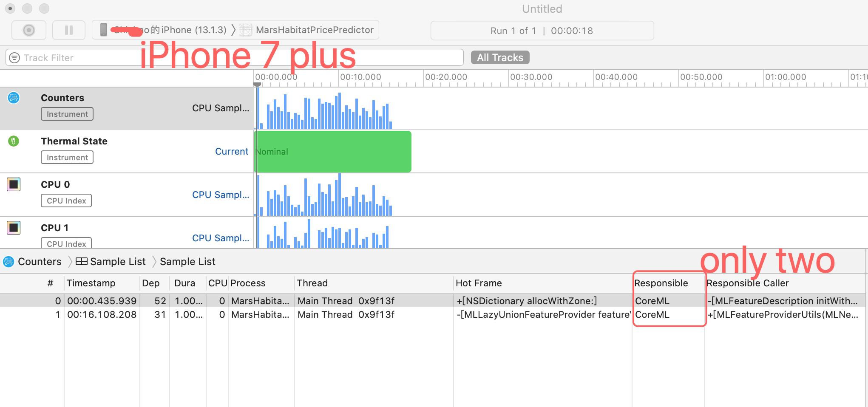This screenshot has width=868, height=407.
Task: Click the Thermal State instrument icon
Action: coord(14,141)
